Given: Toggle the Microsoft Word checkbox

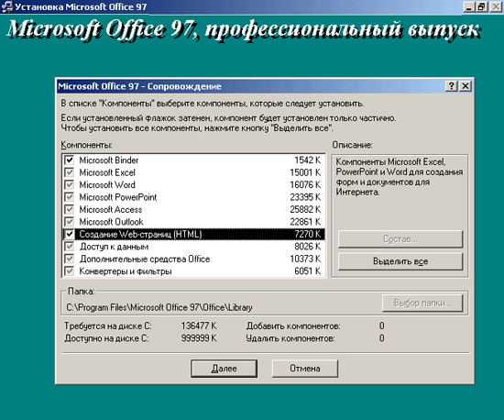Looking at the screenshot, I should [x=69, y=184].
